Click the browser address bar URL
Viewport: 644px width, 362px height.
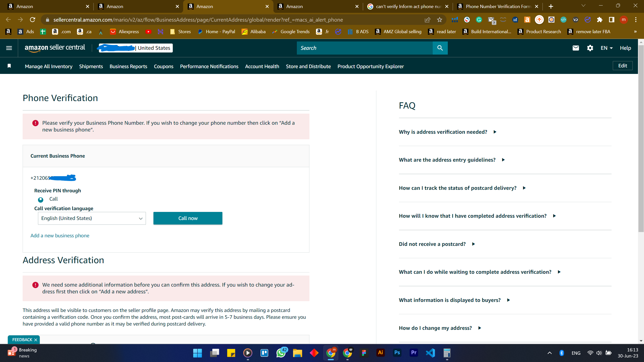click(198, 20)
